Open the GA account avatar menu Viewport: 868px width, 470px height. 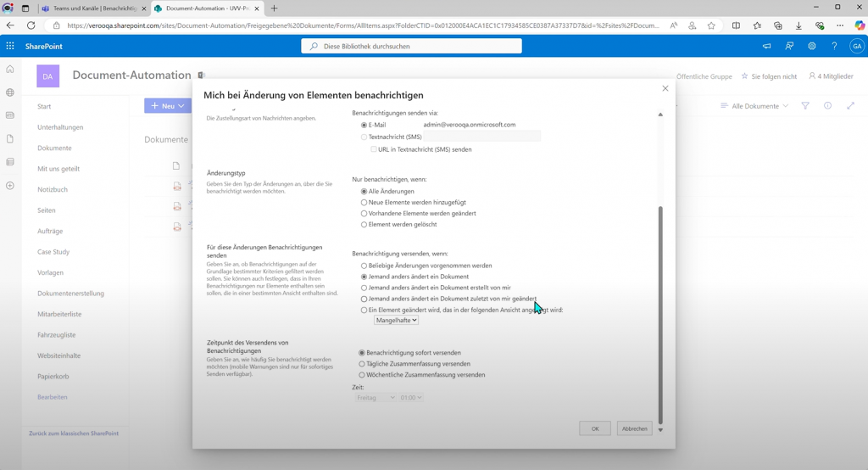coord(857,46)
